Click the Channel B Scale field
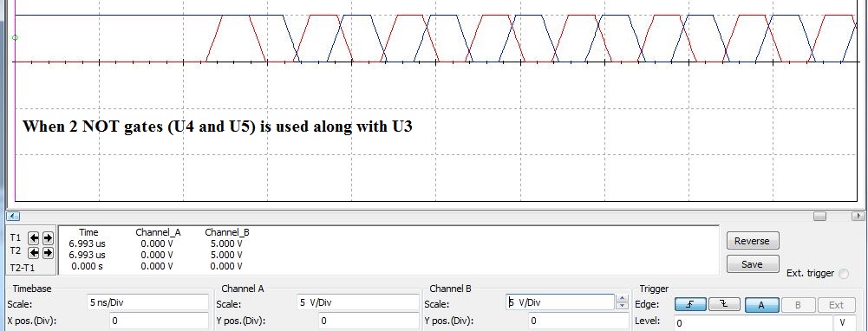This screenshot has height=331, width=868. [x=560, y=302]
